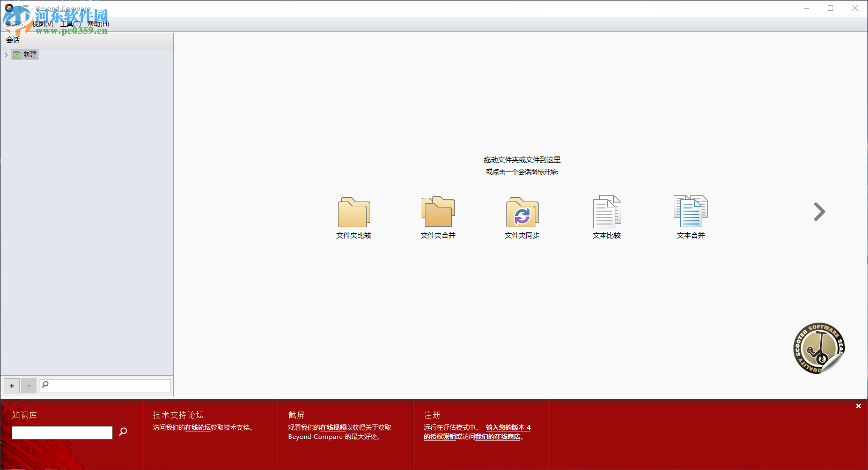The width and height of the screenshot is (868, 470).
Task: Close the red bottom information panel
Action: [858, 406]
